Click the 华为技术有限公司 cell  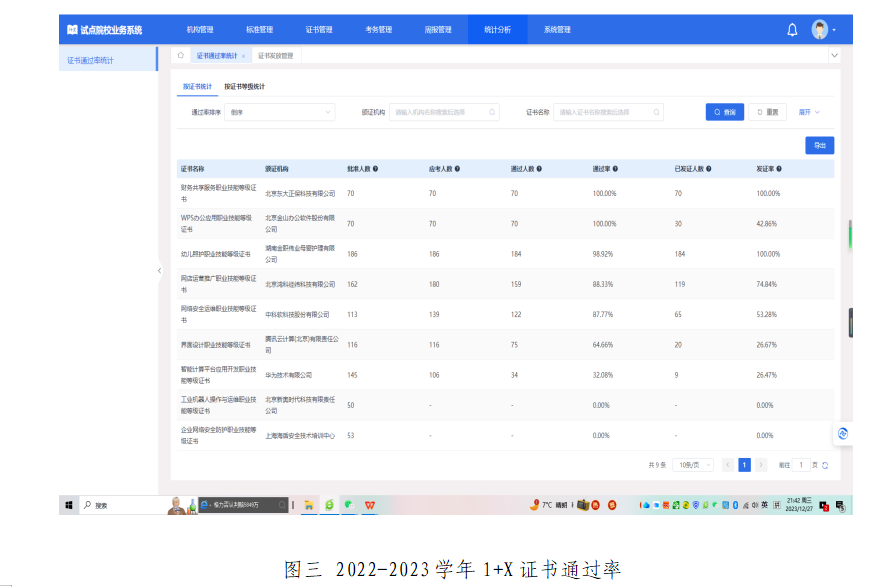point(289,375)
